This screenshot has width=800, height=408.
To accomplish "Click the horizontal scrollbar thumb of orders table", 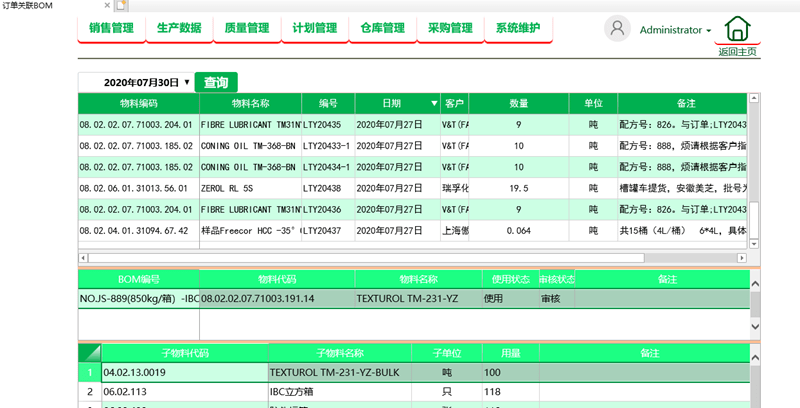I will coord(366,258).
